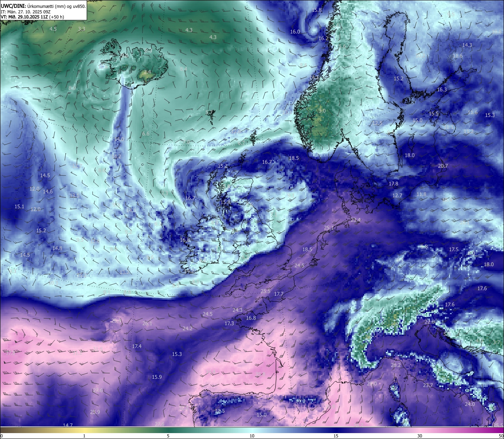
Task: Click the 2.4 value over Iceland
Action: pyautogui.click(x=147, y=72)
